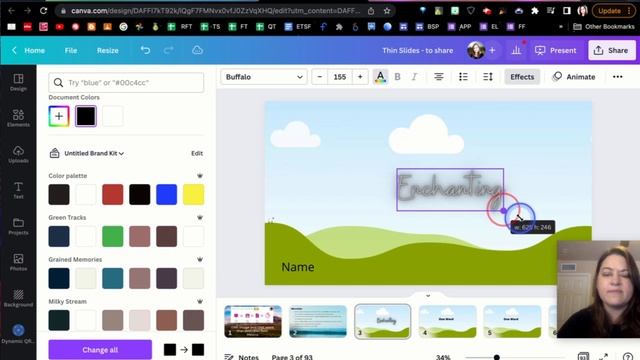Click the Share button
The width and height of the screenshot is (640, 360).
click(611, 50)
